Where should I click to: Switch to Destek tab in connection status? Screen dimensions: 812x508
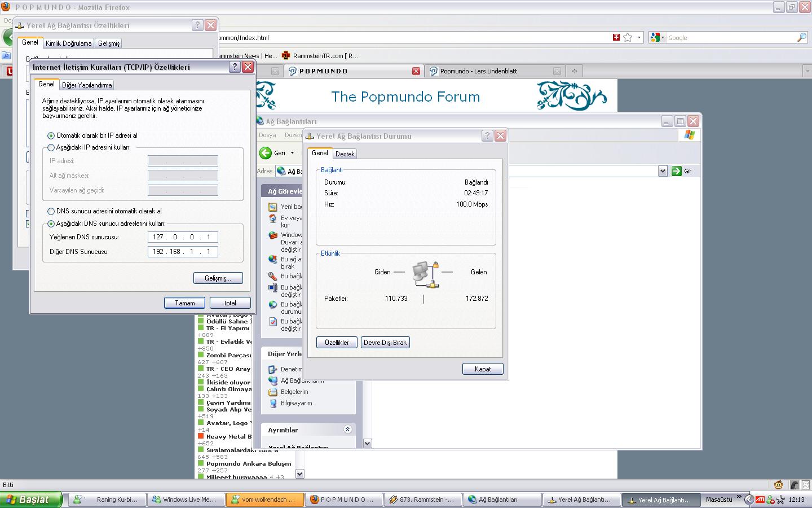[345, 154]
